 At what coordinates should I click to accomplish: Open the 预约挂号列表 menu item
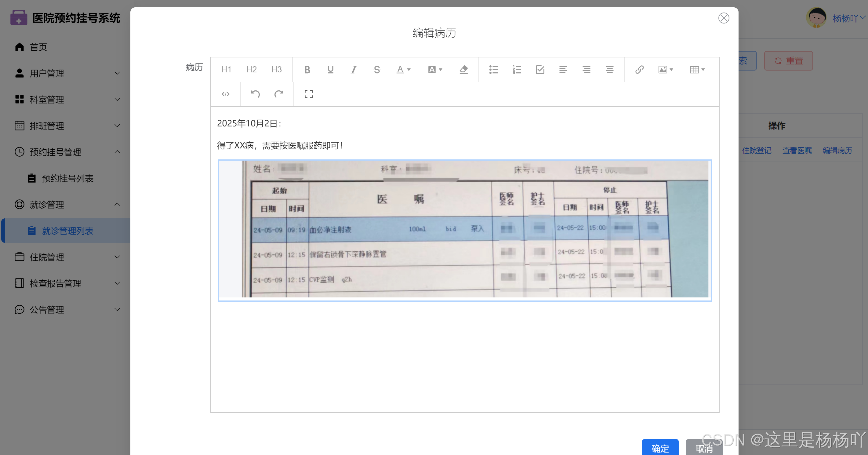click(x=67, y=178)
